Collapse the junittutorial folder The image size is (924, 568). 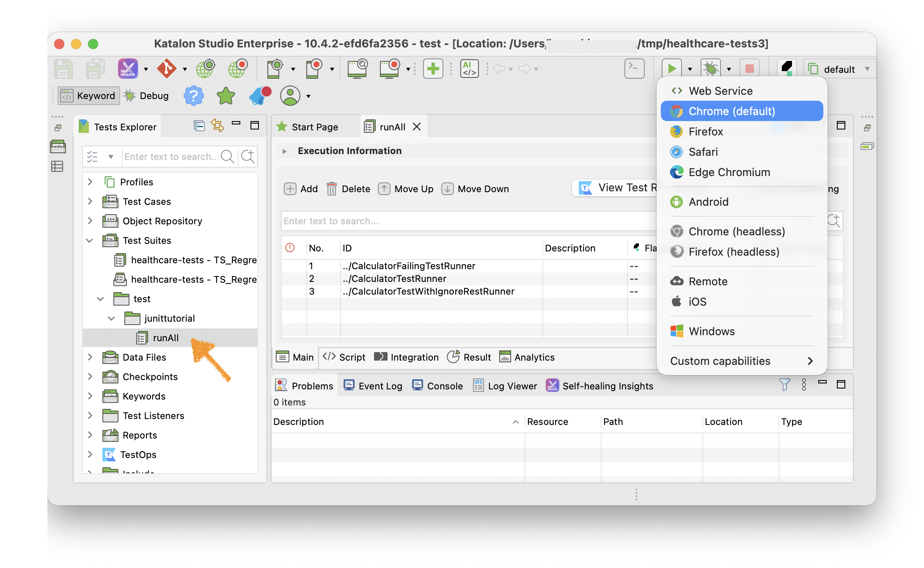click(x=112, y=318)
